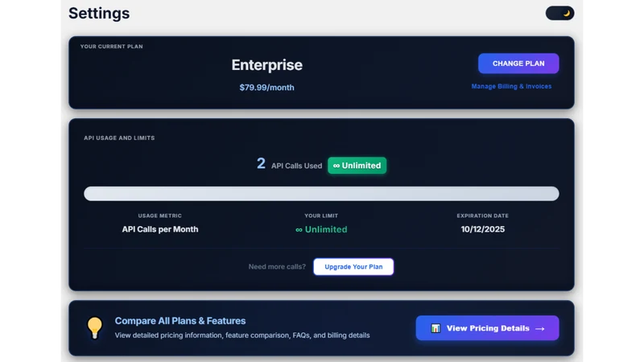Open Manage Billing & Invoices link
Viewport: 644px width, 362px height.
coord(511,86)
